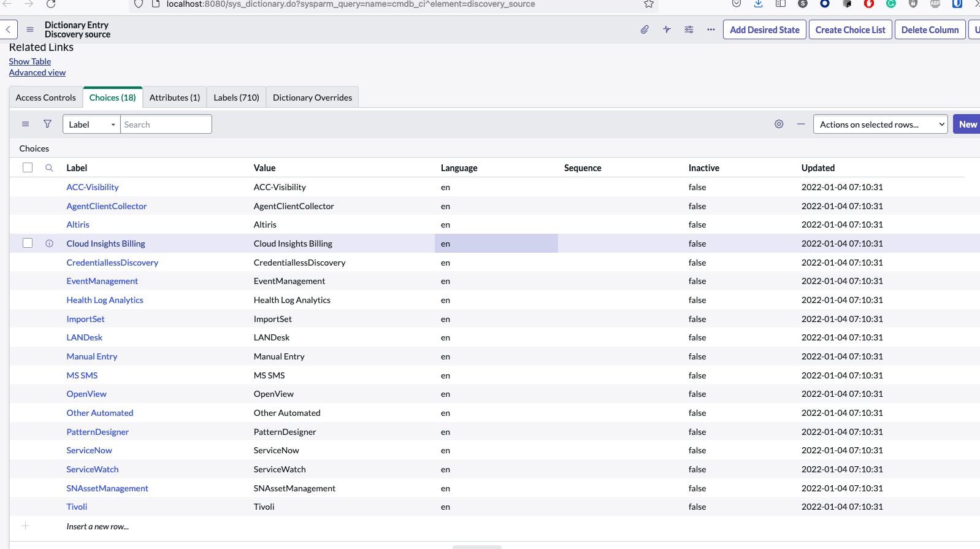Open the ServiceWatch label link
980x549 pixels.
[x=93, y=469]
